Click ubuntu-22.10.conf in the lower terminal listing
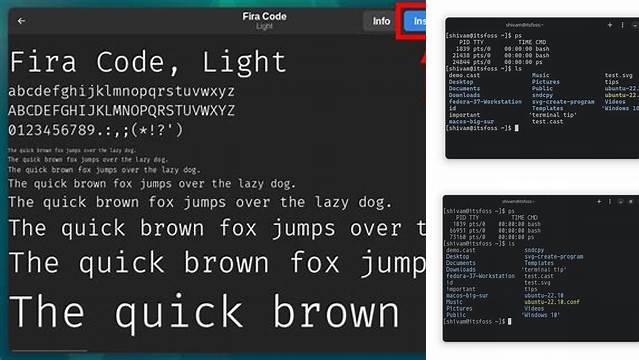Image resolution: width=639 pixels, height=360 pixels. pyautogui.click(x=552, y=302)
